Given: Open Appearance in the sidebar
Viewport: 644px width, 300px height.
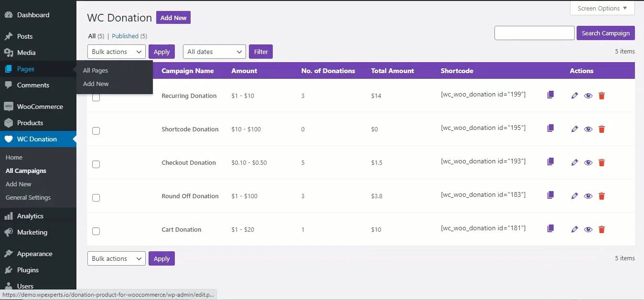Looking at the screenshot, I should [x=38, y=254].
